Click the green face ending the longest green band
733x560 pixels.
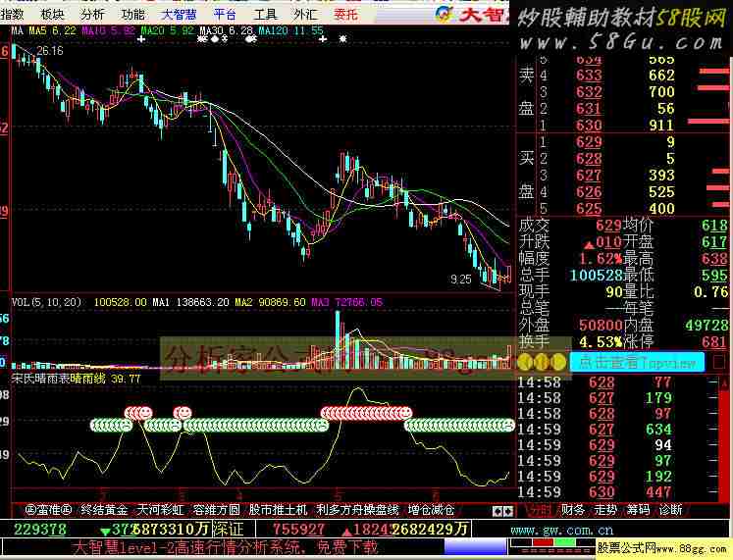pos(322,425)
